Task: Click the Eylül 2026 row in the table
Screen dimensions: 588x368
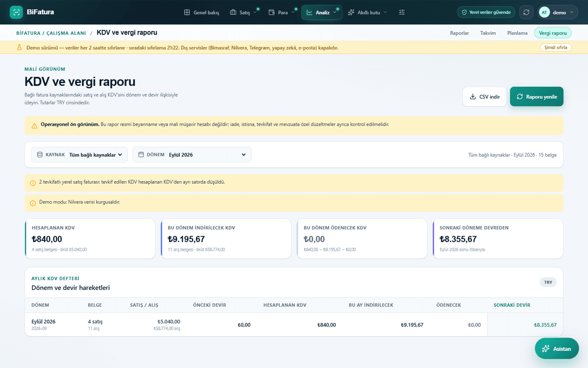Action: (x=294, y=324)
